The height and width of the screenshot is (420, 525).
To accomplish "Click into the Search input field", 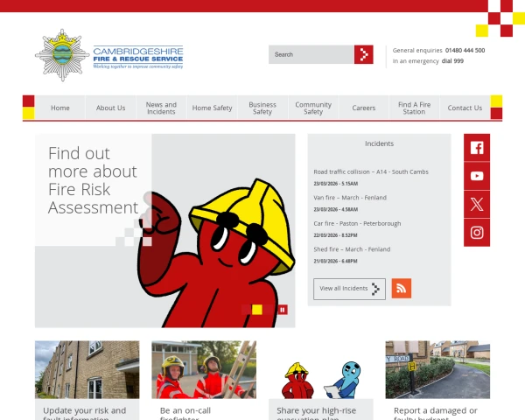I will (x=311, y=54).
